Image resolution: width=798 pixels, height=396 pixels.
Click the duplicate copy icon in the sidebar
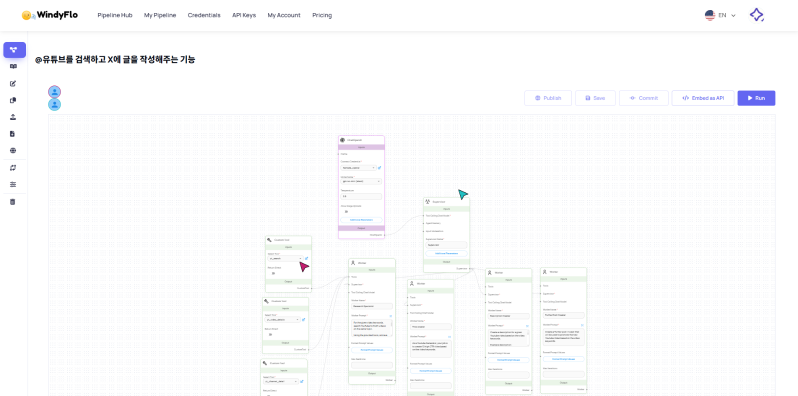click(13, 100)
